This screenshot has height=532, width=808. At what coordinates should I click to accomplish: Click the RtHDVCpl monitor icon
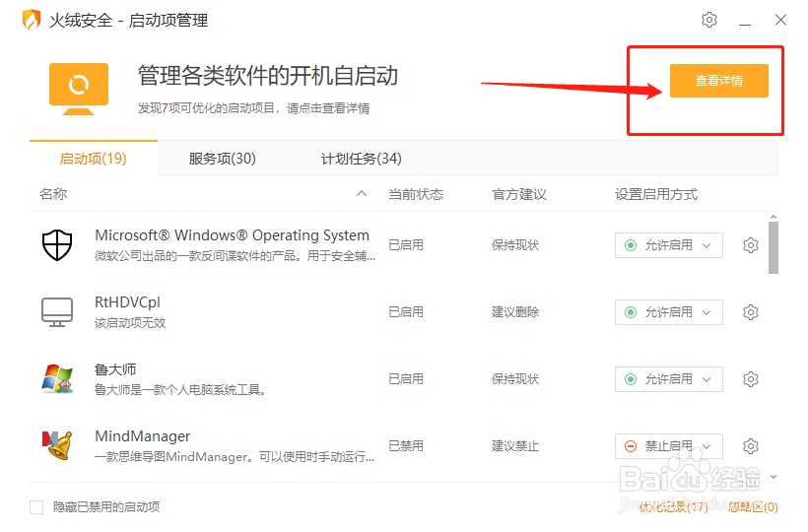point(57,312)
